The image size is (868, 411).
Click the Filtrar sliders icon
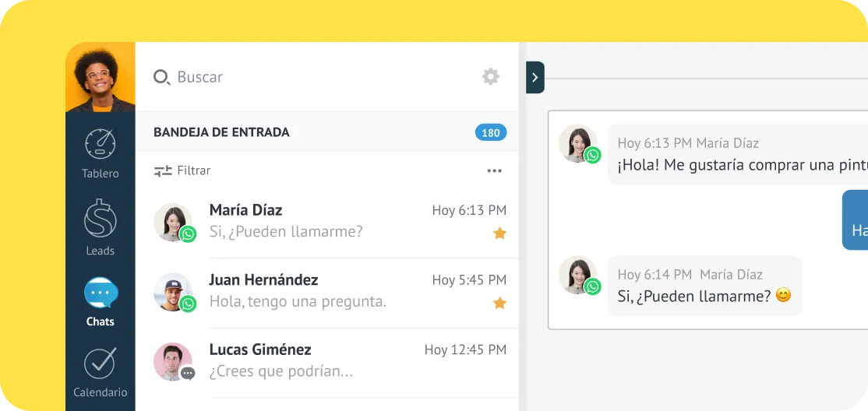(162, 170)
